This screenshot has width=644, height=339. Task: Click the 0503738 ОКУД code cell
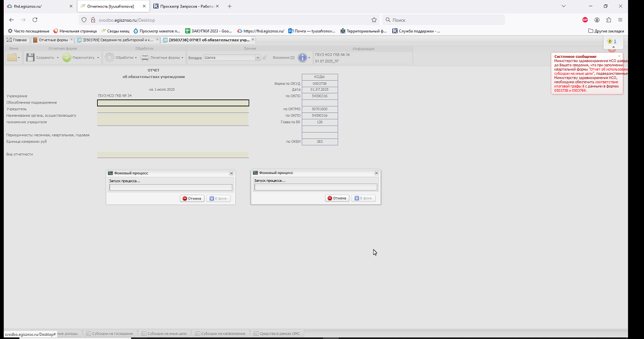coord(320,83)
